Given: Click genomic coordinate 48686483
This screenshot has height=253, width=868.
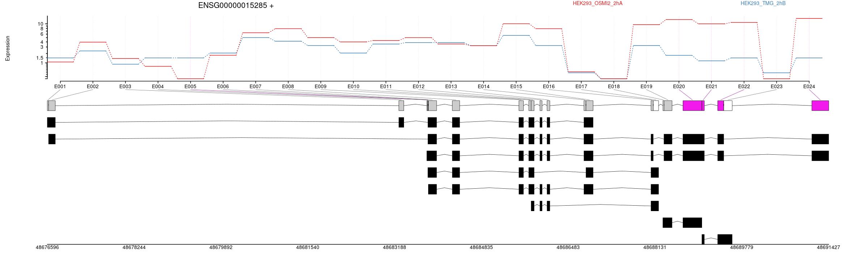Looking at the screenshot, I should (568, 248).
